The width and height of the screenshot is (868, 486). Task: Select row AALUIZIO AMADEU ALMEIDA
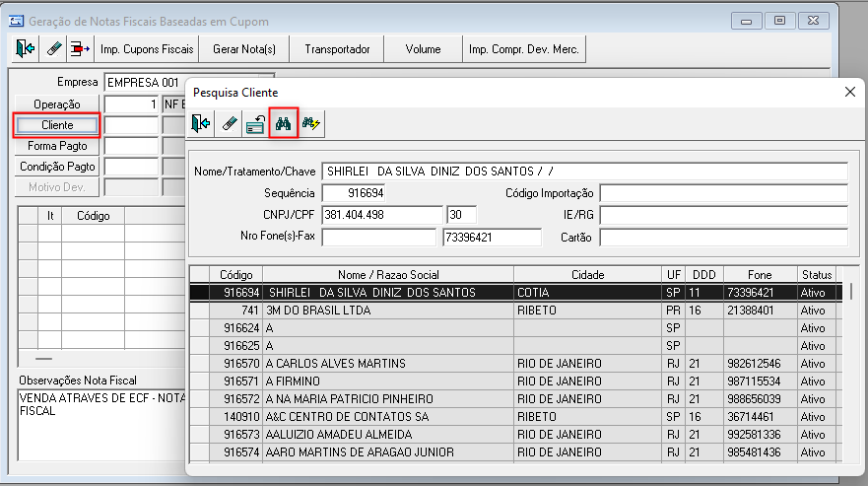pos(516,435)
